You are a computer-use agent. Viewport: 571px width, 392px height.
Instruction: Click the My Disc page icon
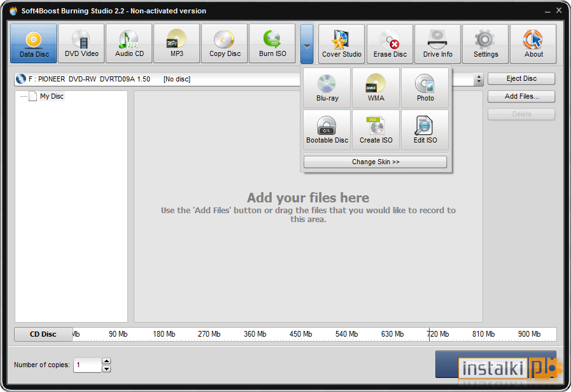[x=32, y=97]
